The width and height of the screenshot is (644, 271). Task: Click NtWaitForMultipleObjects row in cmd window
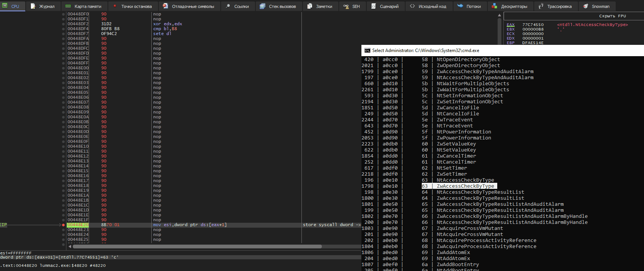473,83
